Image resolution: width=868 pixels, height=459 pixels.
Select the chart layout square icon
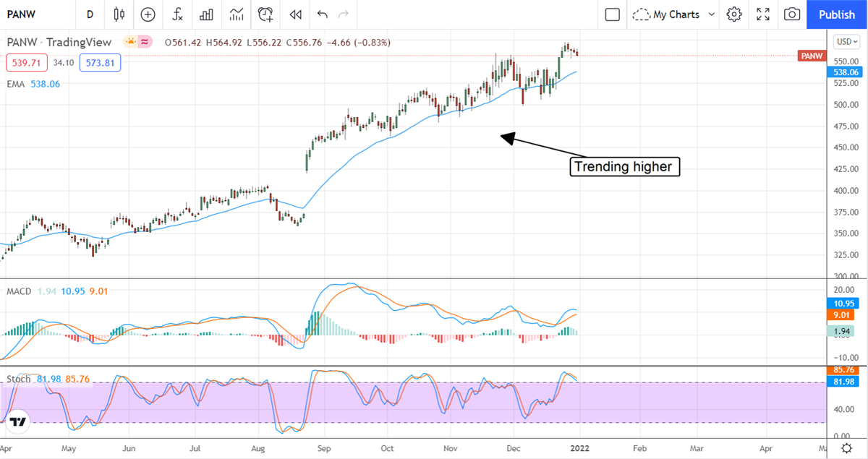[612, 14]
